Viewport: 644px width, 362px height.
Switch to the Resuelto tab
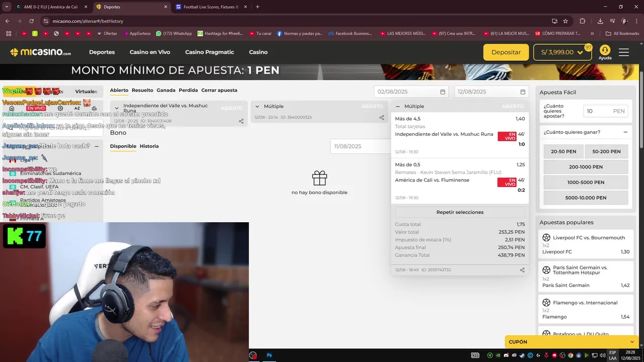coord(142,90)
